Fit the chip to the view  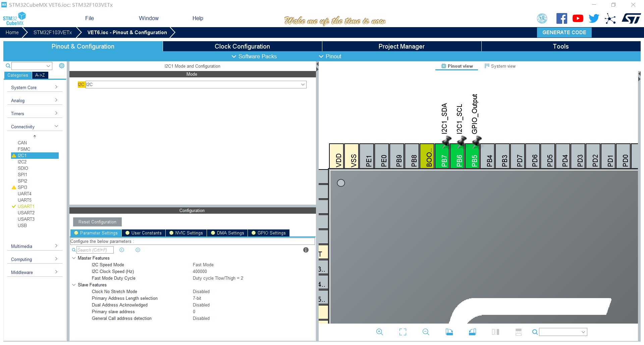(403, 332)
